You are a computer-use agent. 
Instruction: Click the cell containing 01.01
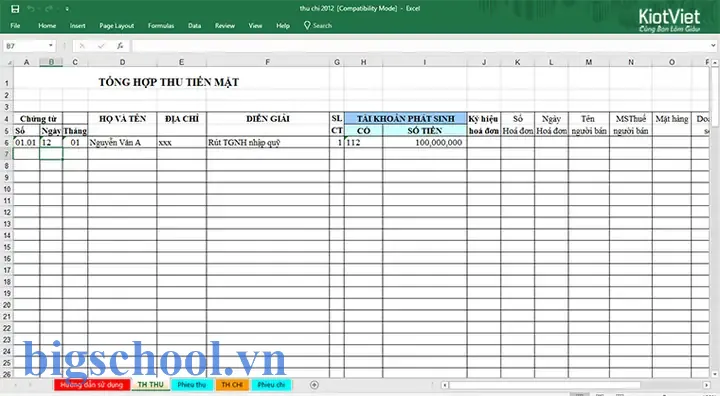[26, 142]
